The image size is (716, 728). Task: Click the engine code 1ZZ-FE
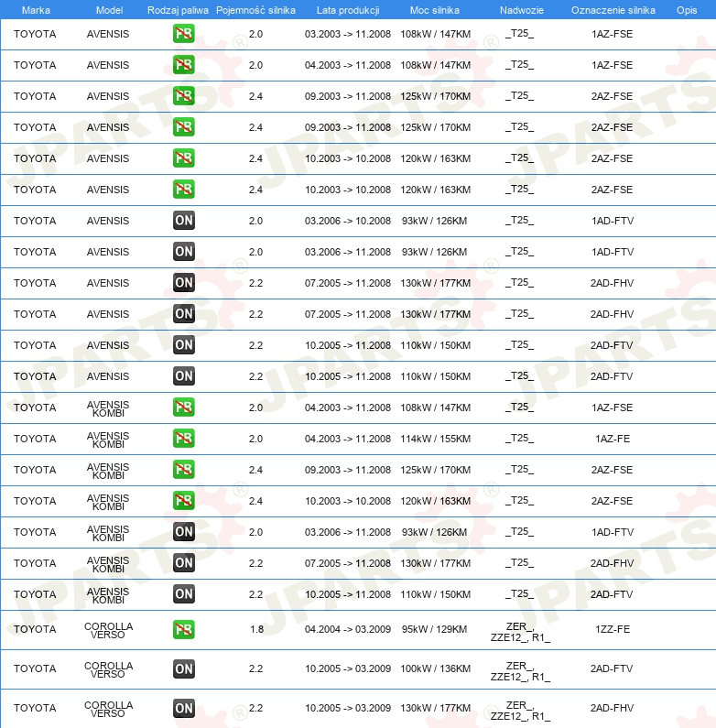click(613, 629)
